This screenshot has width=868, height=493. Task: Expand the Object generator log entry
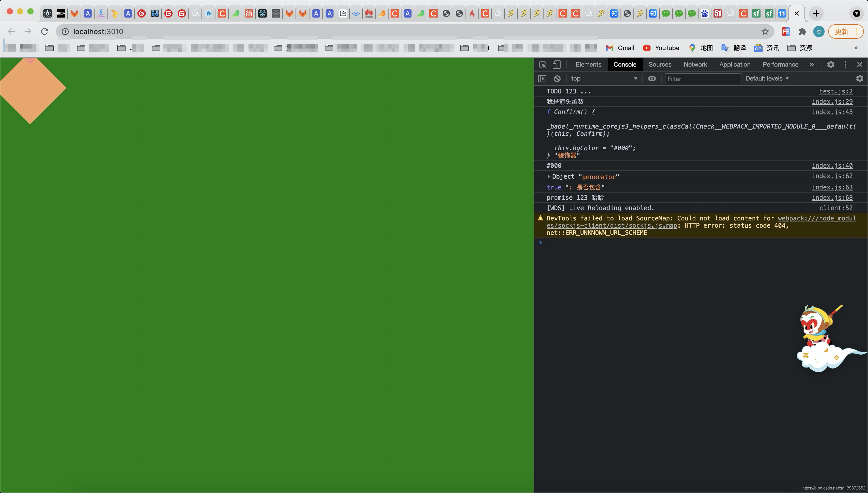548,176
